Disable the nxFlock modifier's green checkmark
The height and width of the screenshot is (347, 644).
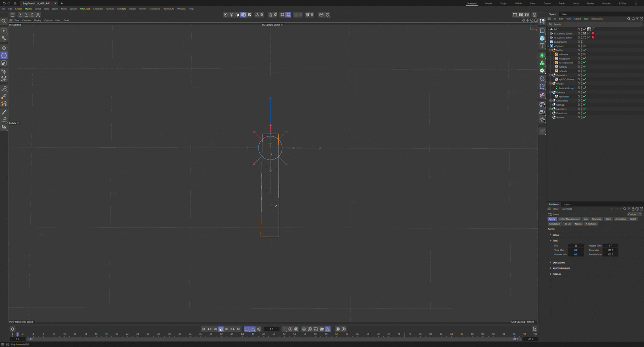[x=584, y=67]
